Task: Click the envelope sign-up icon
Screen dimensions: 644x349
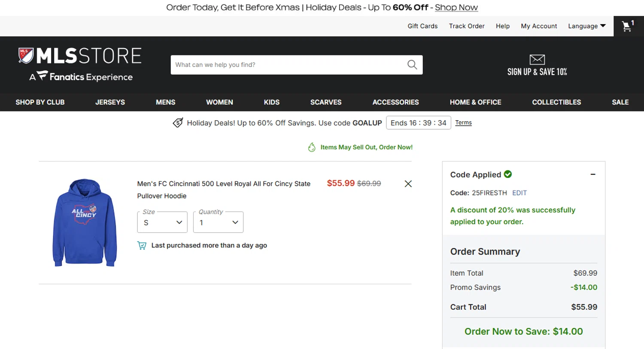Action: pyautogui.click(x=537, y=59)
